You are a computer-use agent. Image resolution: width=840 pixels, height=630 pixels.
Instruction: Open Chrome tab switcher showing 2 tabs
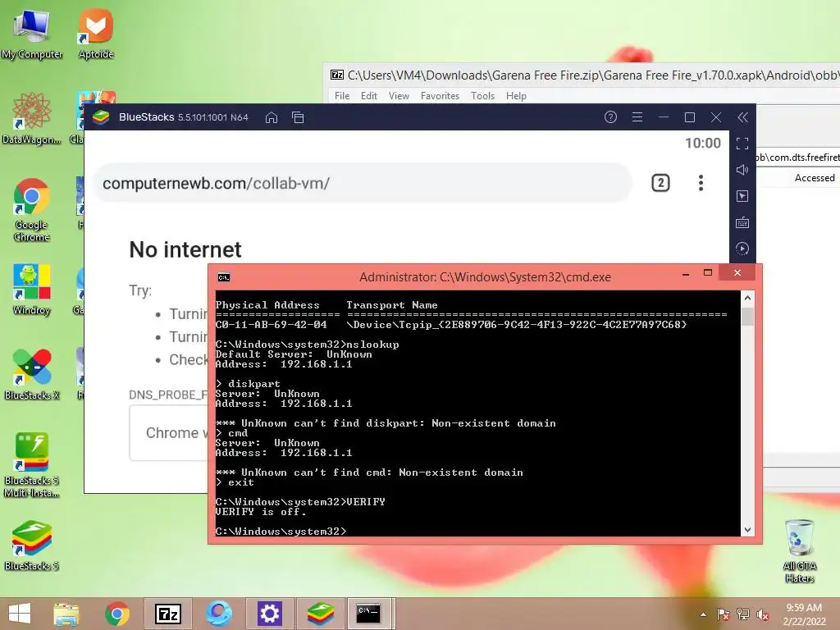(x=660, y=183)
